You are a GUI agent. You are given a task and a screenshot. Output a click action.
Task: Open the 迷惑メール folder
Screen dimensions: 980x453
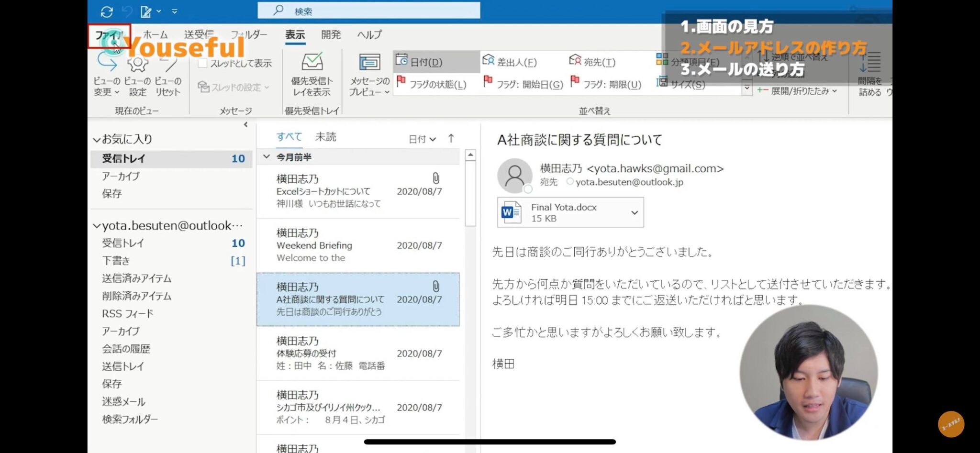tap(123, 402)
